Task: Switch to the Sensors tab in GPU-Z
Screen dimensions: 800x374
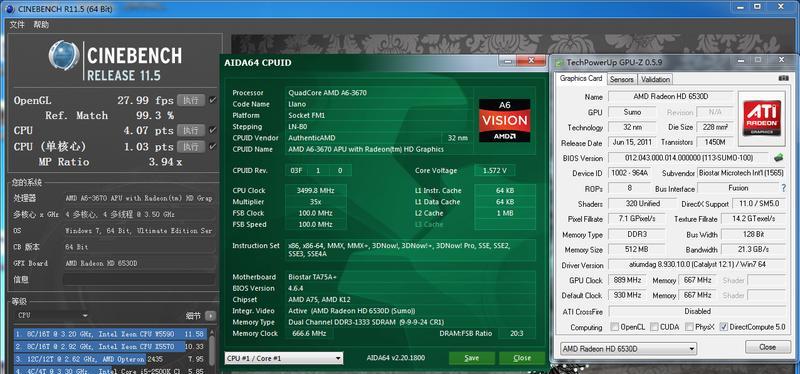Action: coord(621,79)
